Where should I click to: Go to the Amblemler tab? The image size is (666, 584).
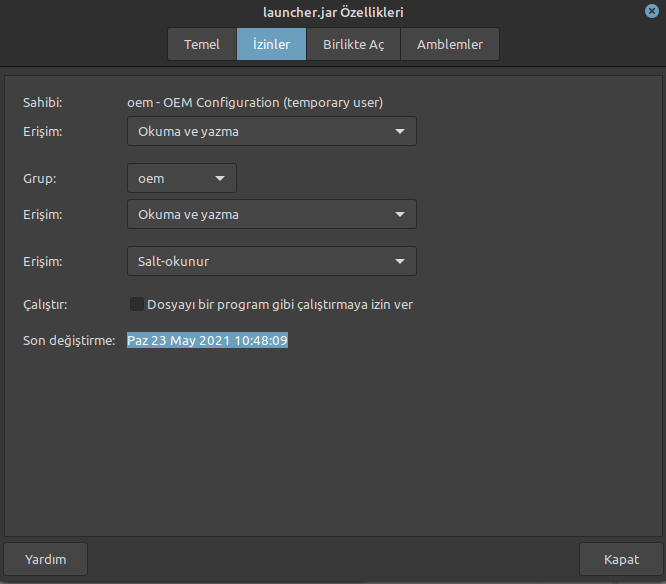point(449,44)
